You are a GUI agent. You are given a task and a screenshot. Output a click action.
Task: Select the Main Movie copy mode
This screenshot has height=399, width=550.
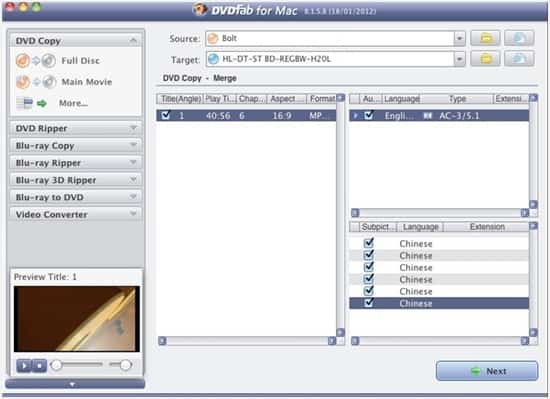click(64, 82)
